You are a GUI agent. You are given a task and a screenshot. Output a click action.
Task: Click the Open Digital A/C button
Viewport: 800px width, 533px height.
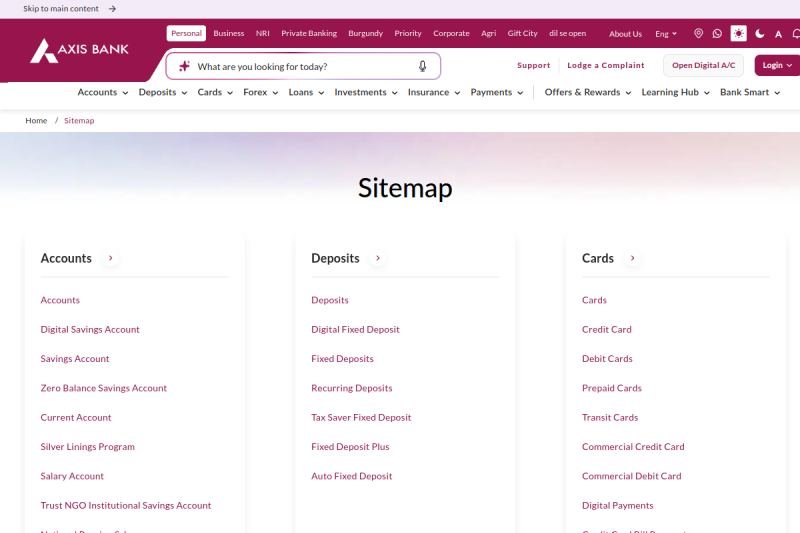[704, 65]
